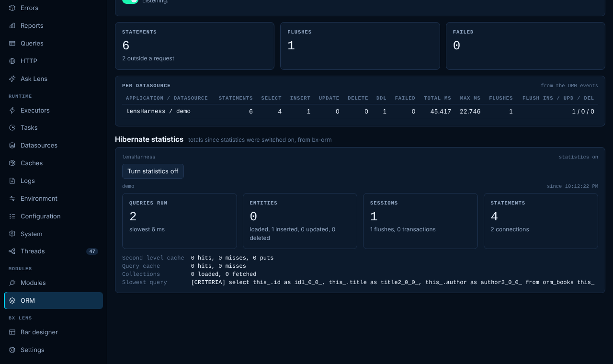Click Turn statistics off button
Screen dimensions: 613x364
tap(153, 171)
